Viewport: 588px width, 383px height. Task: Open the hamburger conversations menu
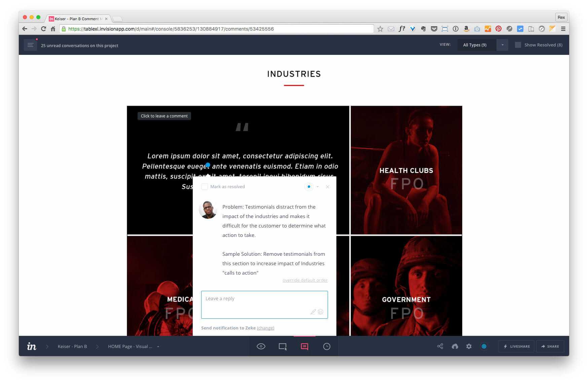pos(30,45)
